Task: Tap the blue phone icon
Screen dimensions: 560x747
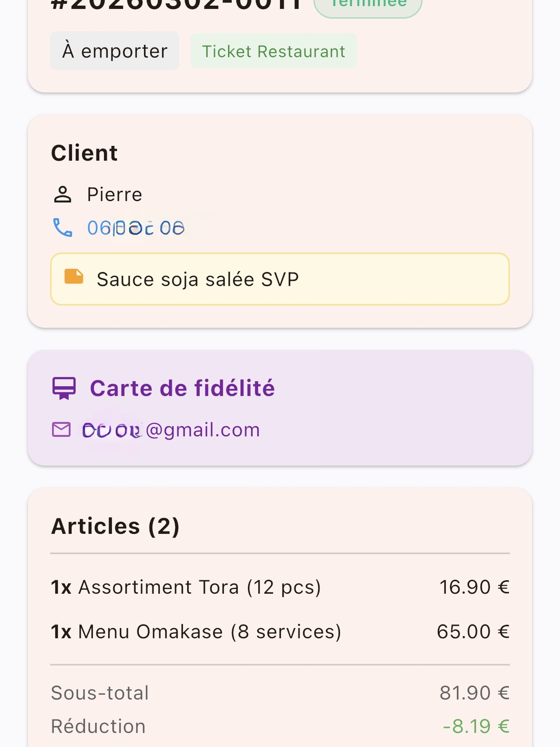Action: point(63,227)
